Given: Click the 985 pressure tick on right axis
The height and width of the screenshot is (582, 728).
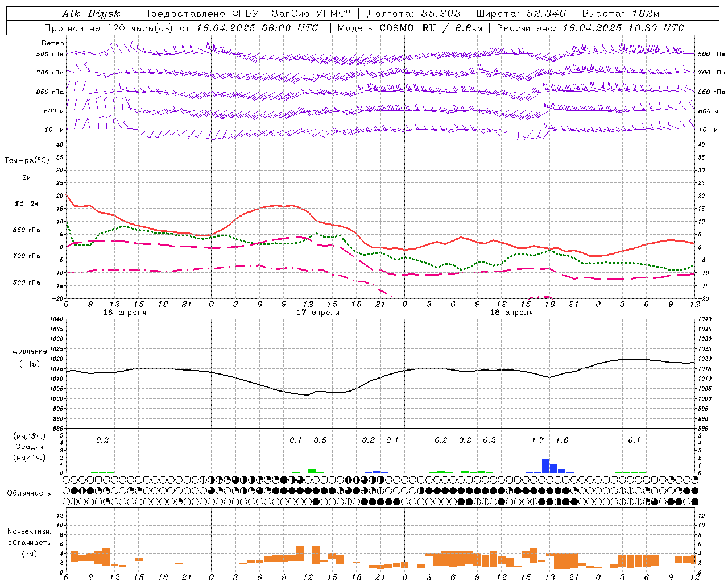Looking at the screenshot, I should (704, 428).
